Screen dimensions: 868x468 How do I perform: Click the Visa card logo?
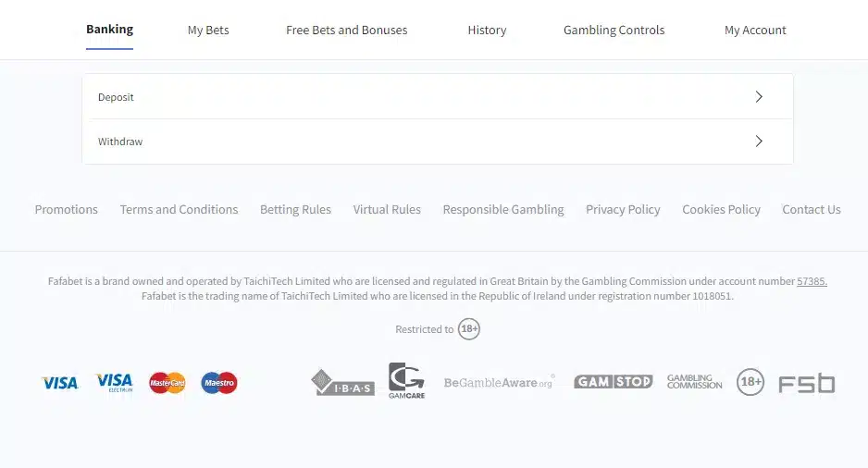tap(60, 383)
